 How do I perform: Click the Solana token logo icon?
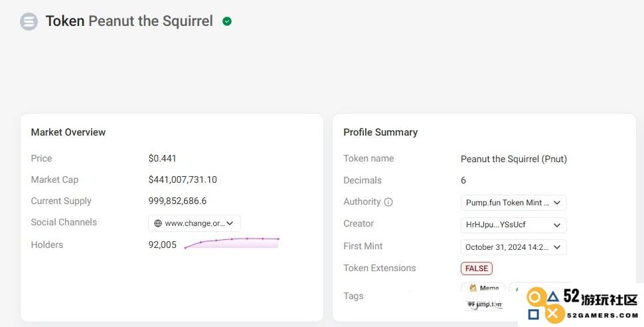(29, 21)
